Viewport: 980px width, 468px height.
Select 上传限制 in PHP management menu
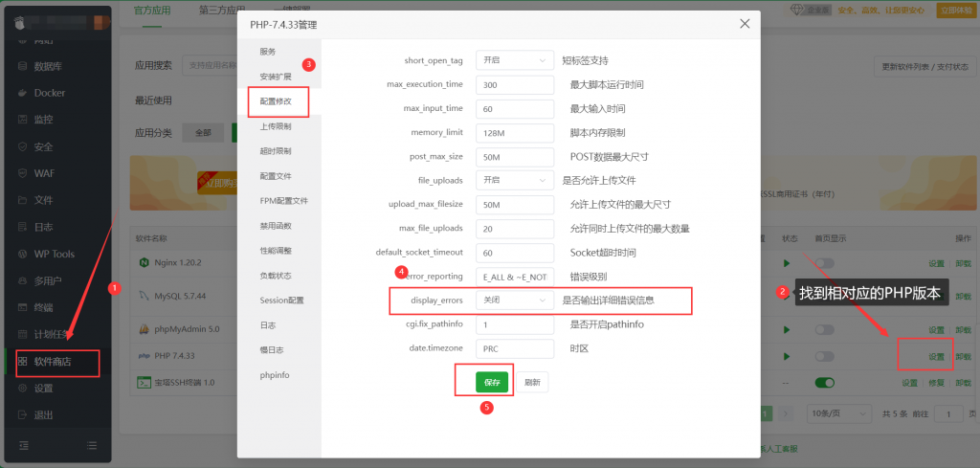pos(275,127)
